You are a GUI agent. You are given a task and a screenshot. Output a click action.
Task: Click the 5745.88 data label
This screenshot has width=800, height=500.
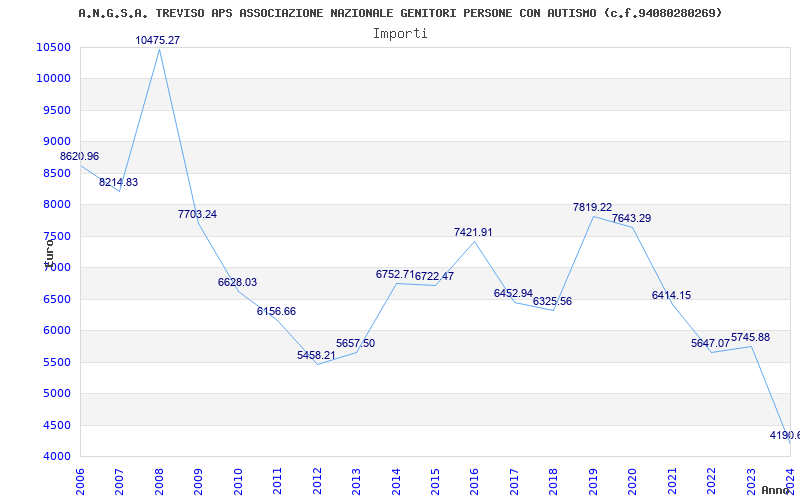pyautogui.click(x=751, y=337)
